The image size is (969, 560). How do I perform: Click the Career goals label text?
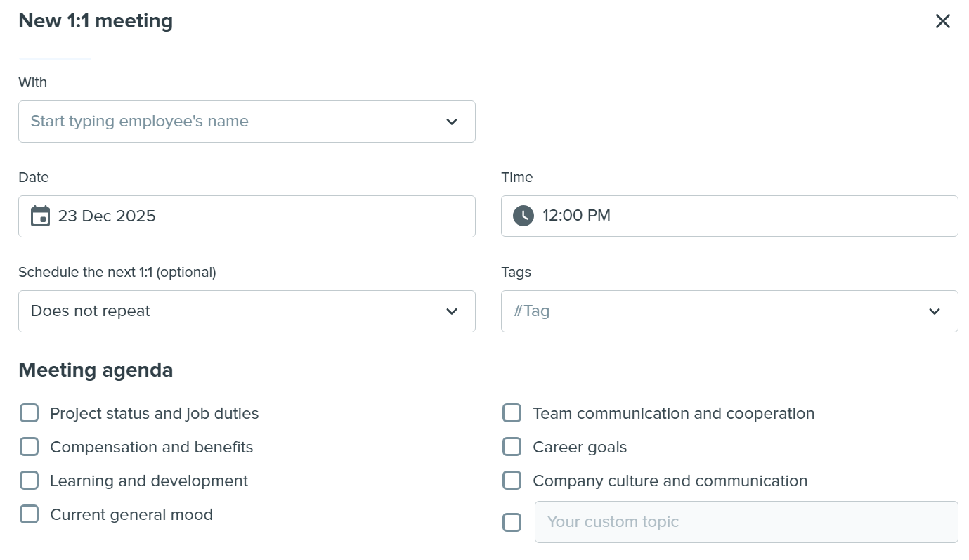[x=580, y=447]
